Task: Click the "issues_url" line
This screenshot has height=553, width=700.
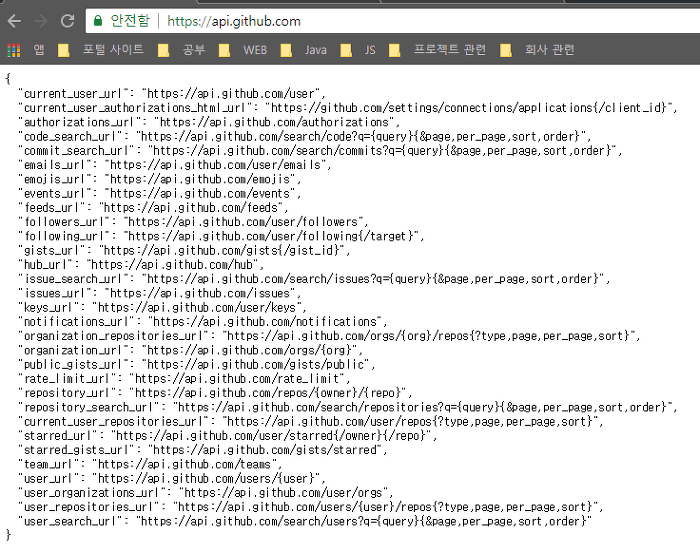Action: point(160,293)
